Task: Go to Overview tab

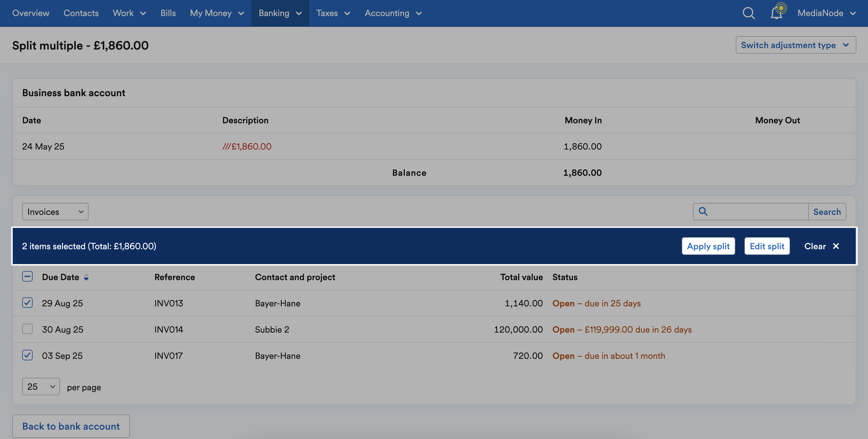Action: point(31,13)
